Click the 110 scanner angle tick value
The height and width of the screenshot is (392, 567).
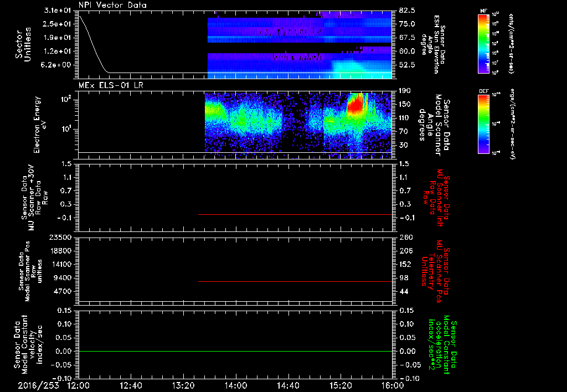coord(405,118)
